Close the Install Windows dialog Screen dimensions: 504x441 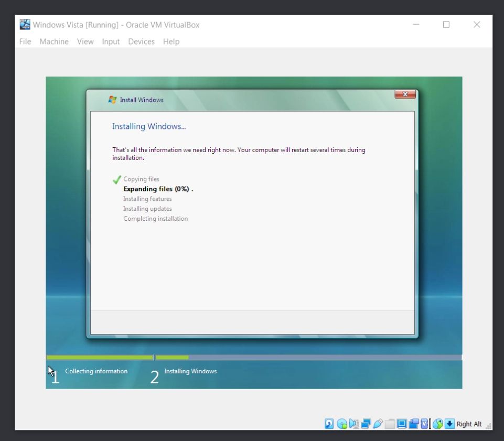pyautogui.click(x=405, y=94)
